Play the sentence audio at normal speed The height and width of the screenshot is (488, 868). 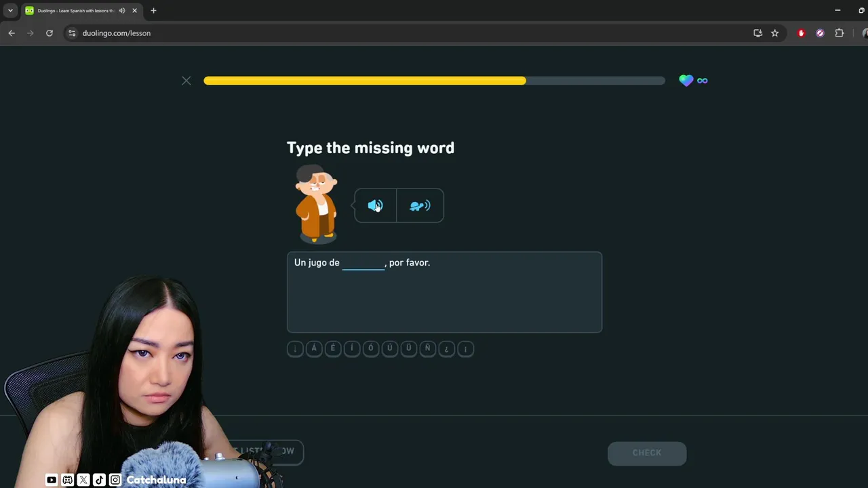(375, 205)
